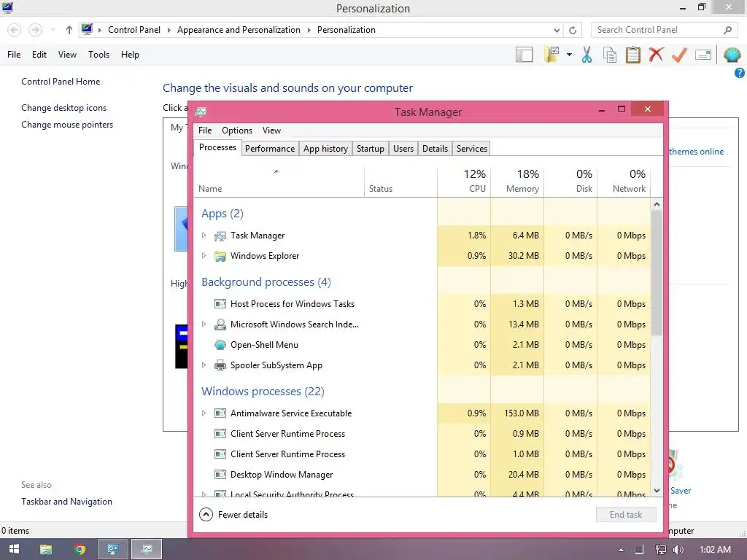The width and height of the screenshot is (747, 560).
Task: Open Change desktop icons link
Action: tap(64, 108)
